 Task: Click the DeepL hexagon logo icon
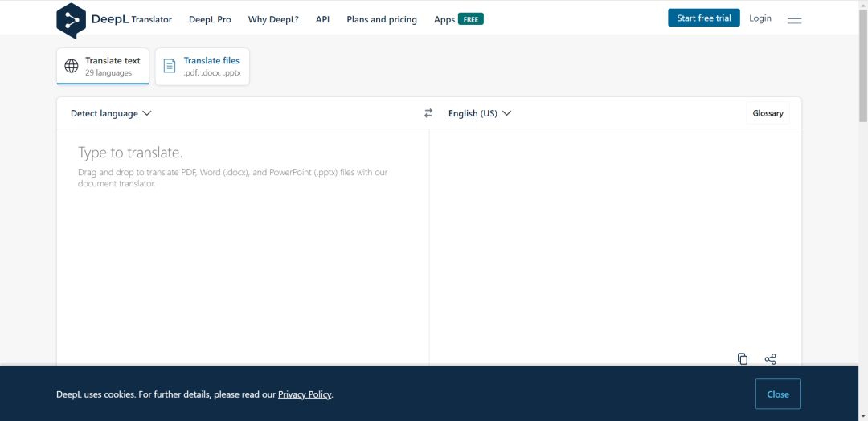pos(71,20)
